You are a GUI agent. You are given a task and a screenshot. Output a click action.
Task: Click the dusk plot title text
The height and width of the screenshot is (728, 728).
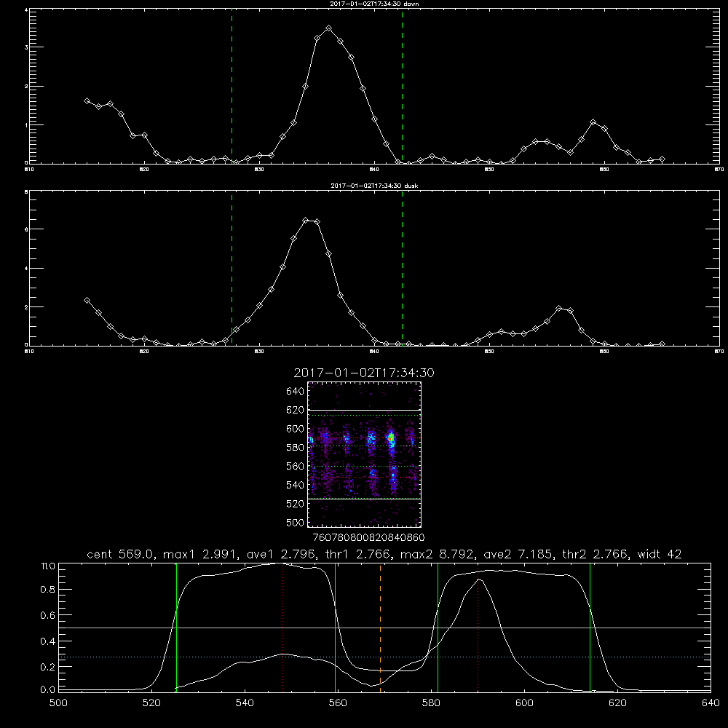(374, 186)
